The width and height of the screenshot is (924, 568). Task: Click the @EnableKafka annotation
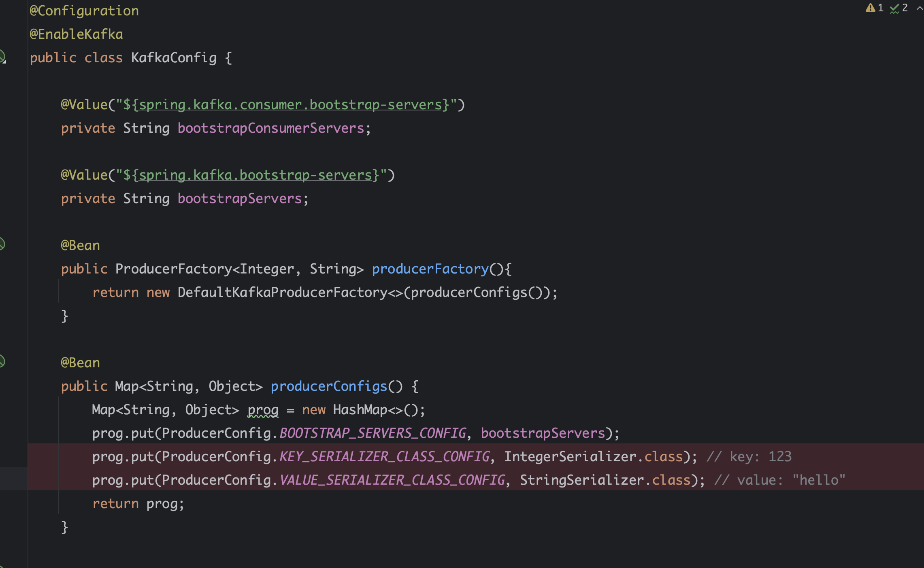click(x=76, y=34)
